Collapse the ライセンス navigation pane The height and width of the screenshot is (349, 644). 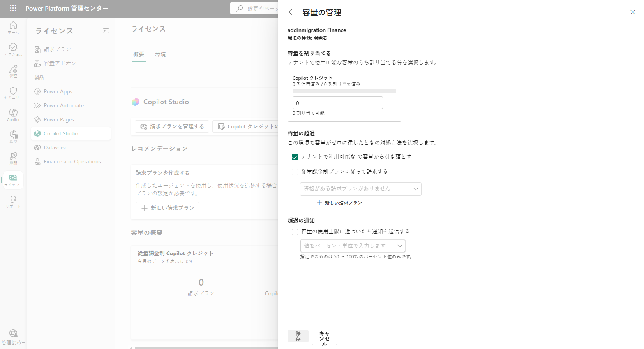coord(106,31)
